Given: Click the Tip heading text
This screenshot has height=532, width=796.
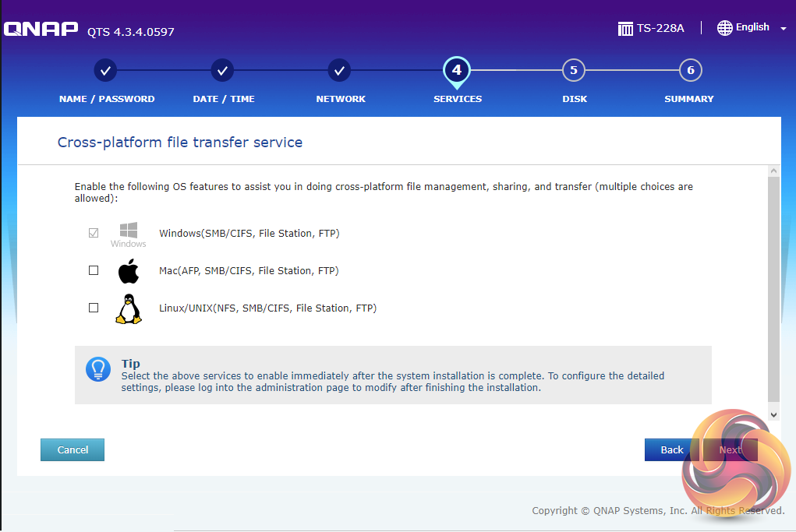Looking at the screenshot, I should (x=130, y=364).
